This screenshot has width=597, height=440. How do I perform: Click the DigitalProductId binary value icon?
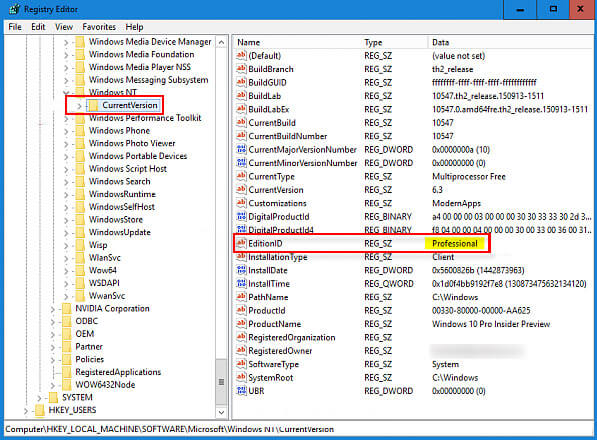click(x=241, y=217)
